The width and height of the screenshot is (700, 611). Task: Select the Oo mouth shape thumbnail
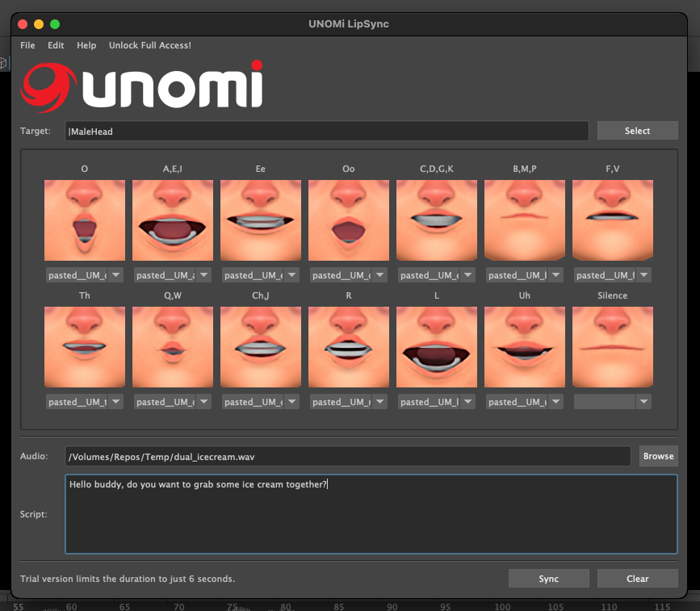(x=348, y=220)
